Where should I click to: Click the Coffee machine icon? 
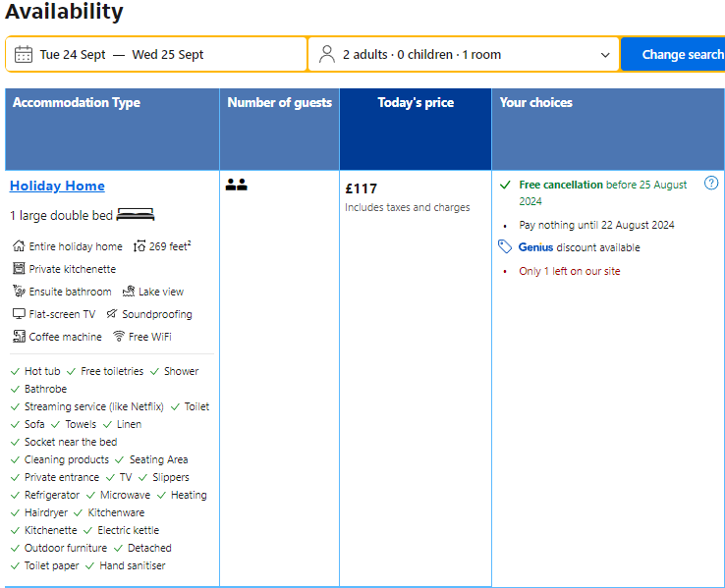19,337
